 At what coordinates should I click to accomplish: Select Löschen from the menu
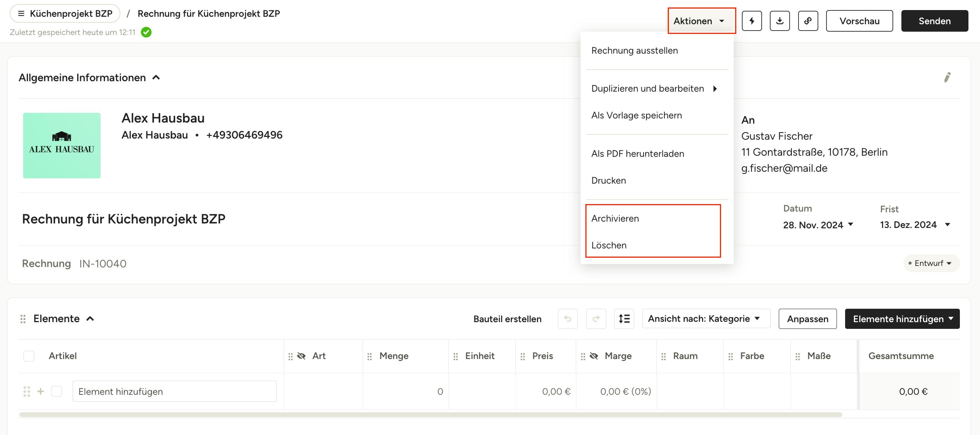pos(657,245)
